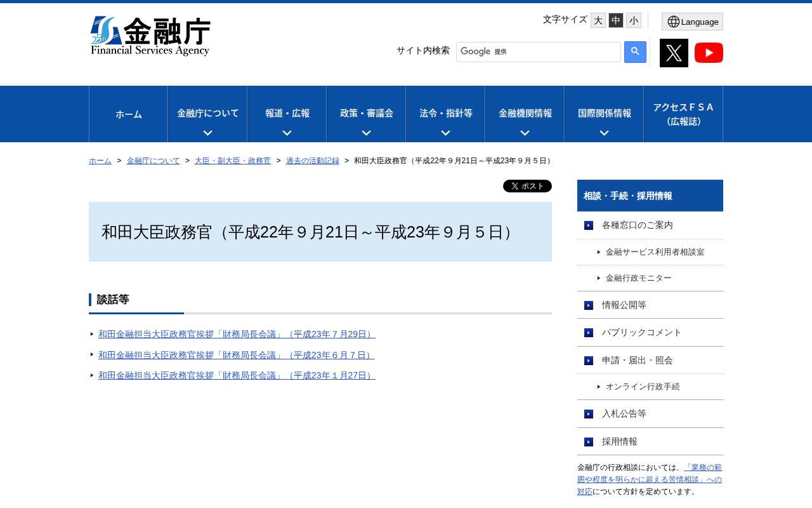Click the 大臣・副大臣・政務官 breadcrumb link
Image resolution: width=812 pixels, height=508 pixels.
coord(233,161)
